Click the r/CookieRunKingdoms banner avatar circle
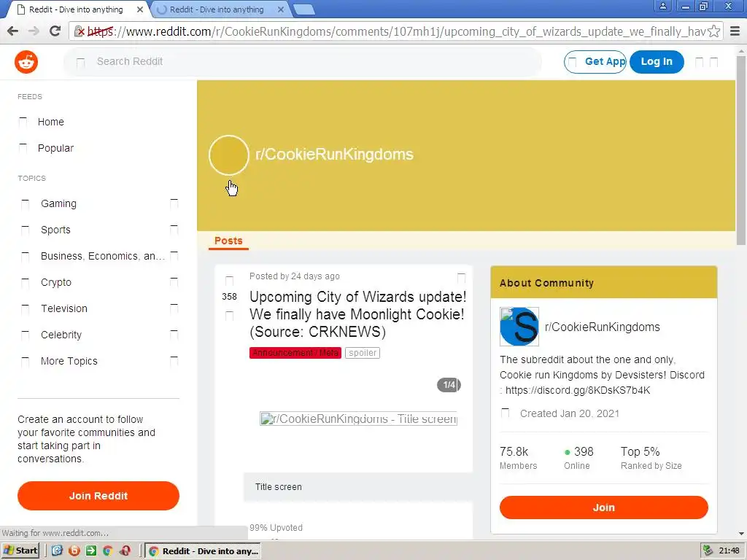Screen dimensions: 747x560 click(228, 155)
